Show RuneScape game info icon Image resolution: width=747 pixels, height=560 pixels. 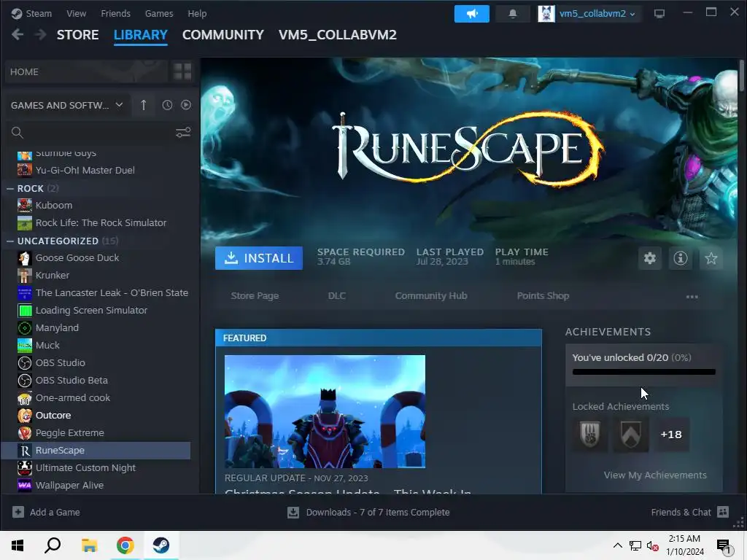(x=681, y=258)
